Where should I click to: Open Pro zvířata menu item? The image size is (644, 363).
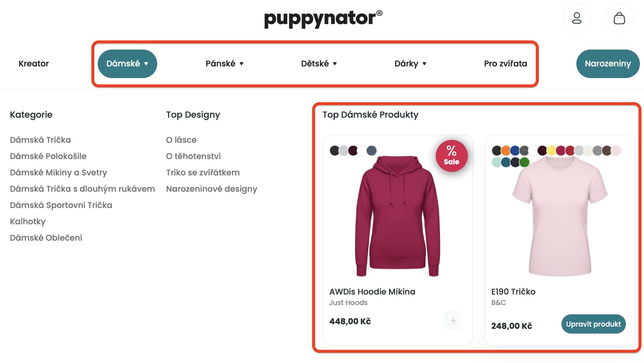pos(505,64)
